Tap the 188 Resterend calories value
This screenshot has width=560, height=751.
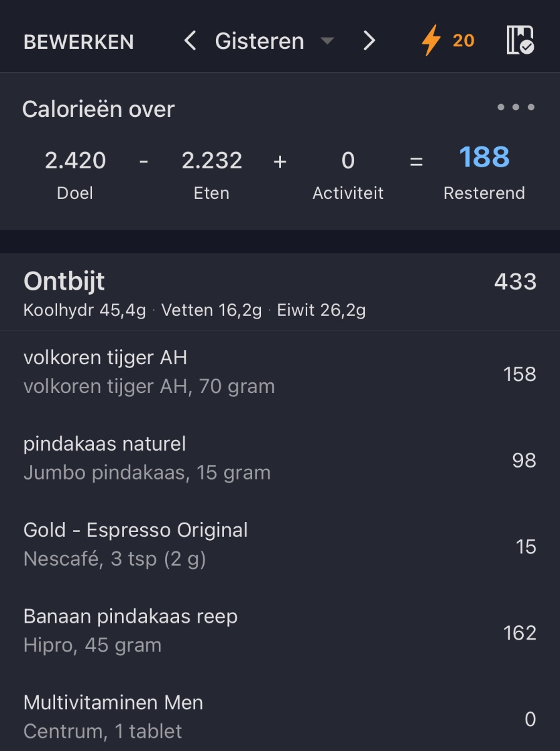click(484, 158)
